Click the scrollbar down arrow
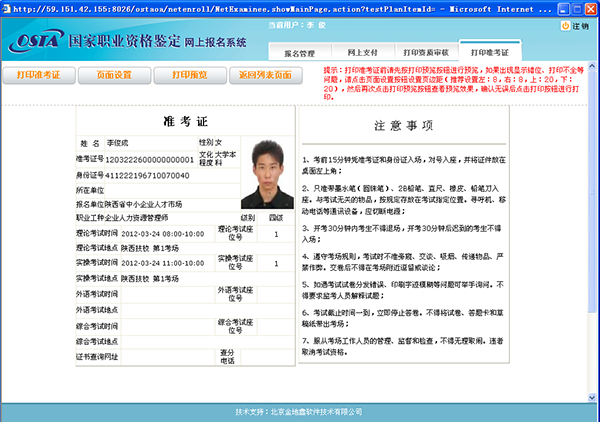 (x=592, y=398)
